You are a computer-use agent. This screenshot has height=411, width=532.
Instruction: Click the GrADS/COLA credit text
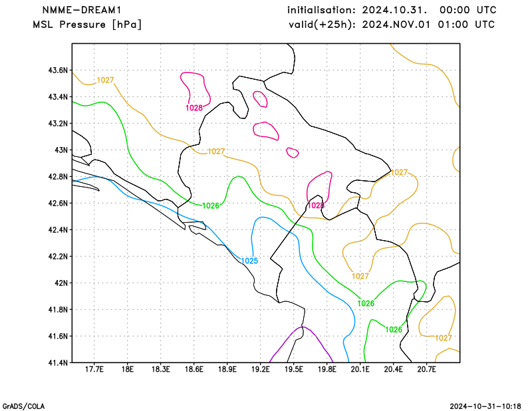23,406
